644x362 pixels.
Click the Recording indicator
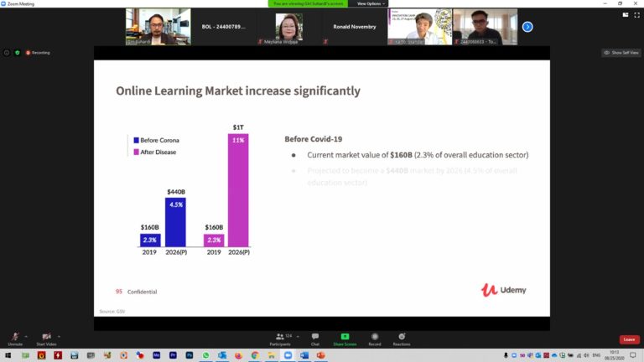click(x=38, y=53)
